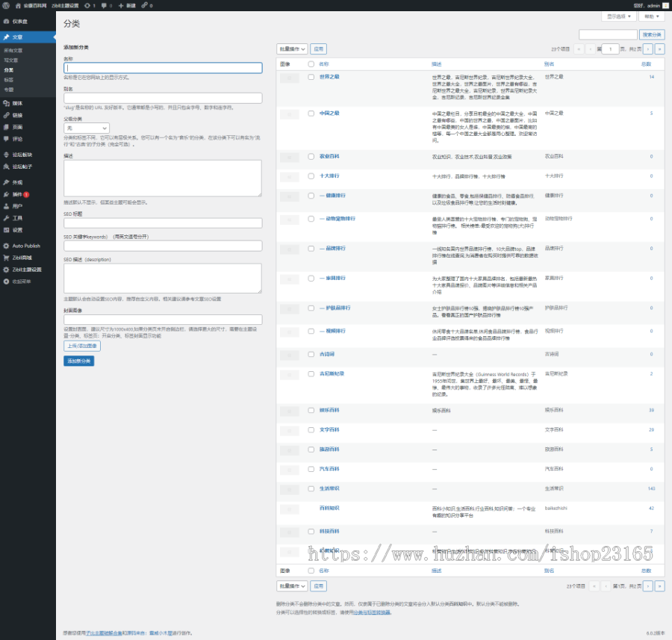Select the 农业百科 row checkbox
This screenshot has width=672, height=640.
311,157
